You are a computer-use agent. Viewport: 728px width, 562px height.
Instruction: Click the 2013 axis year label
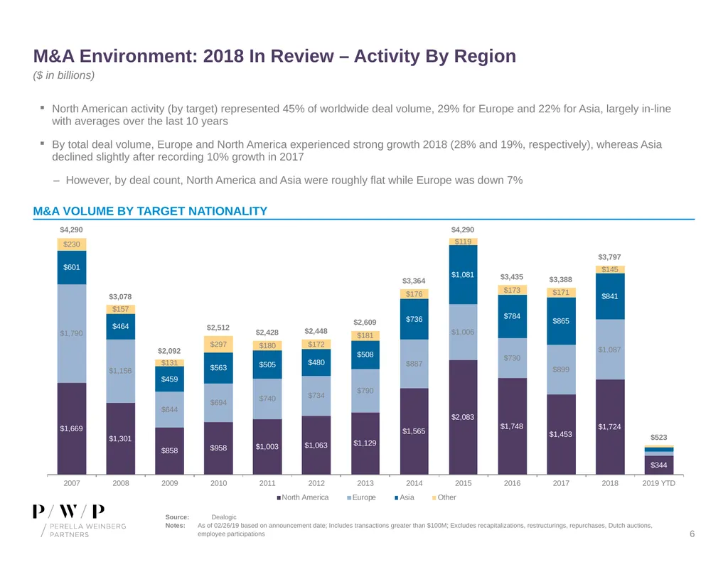[365, 483]
